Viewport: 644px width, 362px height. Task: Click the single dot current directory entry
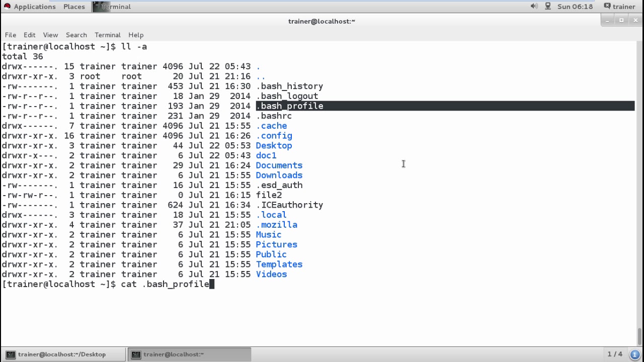258,66
